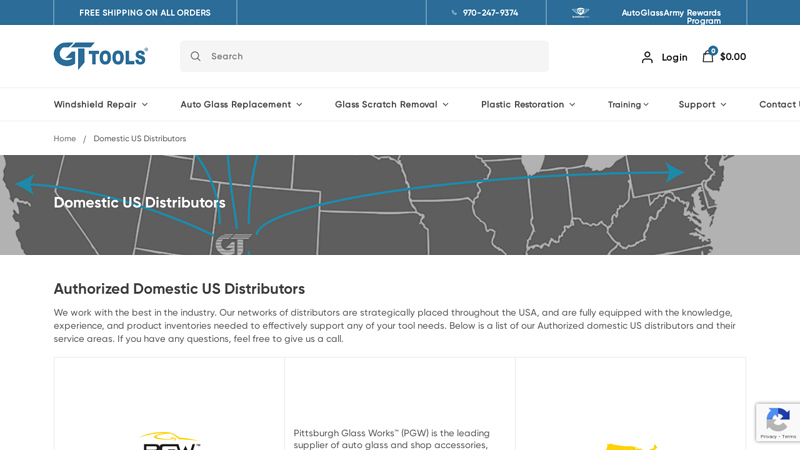
Task: Open the Plastic Restoration menu item
Action: click(522, 105)
